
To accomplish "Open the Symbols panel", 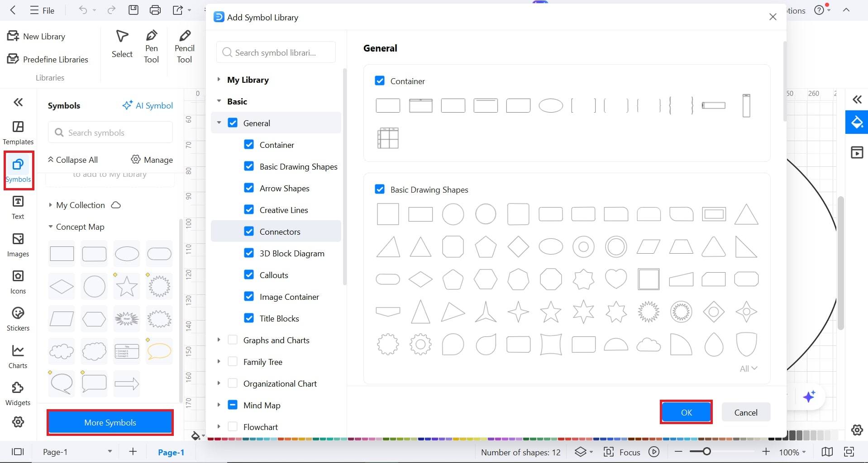I will click(18, 170).
